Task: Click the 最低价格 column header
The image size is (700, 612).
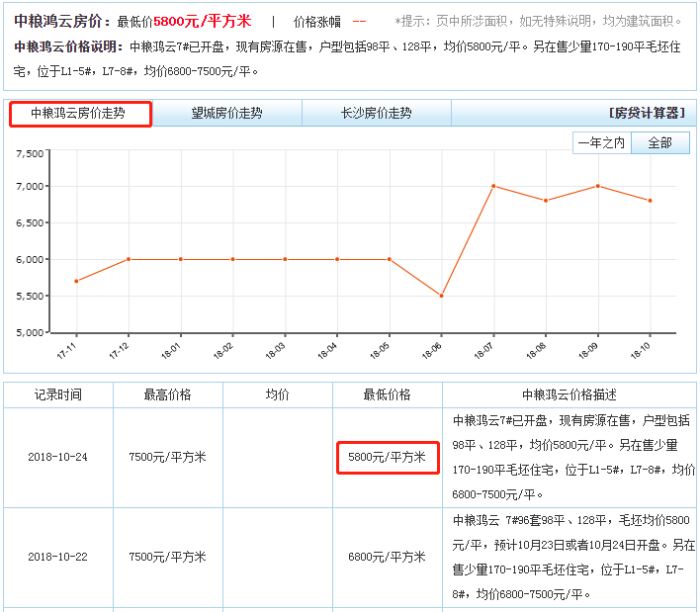Action: pyautogui.click(x=387, y=395)
